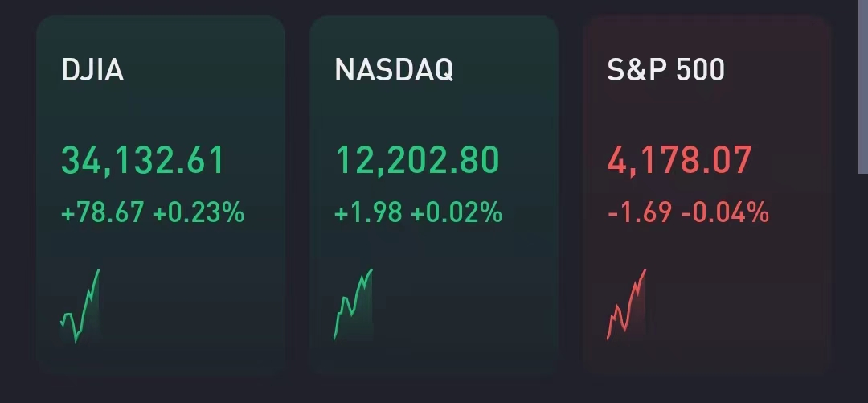Open the S&P 500 index title

coord(666,71)
